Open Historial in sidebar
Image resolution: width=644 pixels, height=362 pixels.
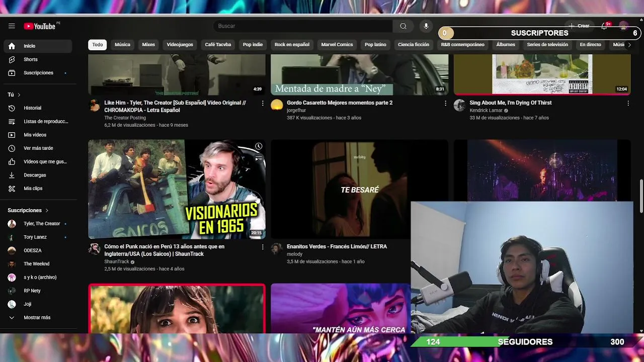point(38,108)
